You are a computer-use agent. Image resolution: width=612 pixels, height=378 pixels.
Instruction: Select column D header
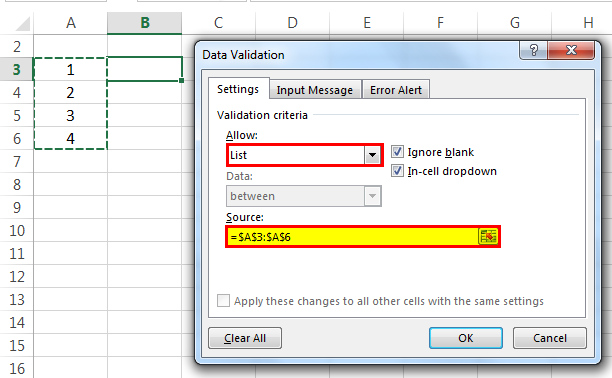[x=292, y=23]
